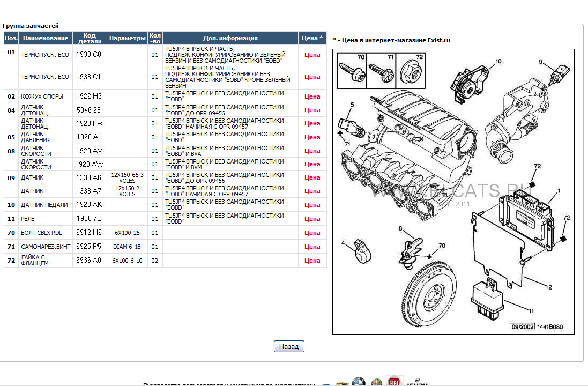Click parameter 6X100-6-10 cell
The width and height of the screenshot is (588, 386).
click(127, 261)
